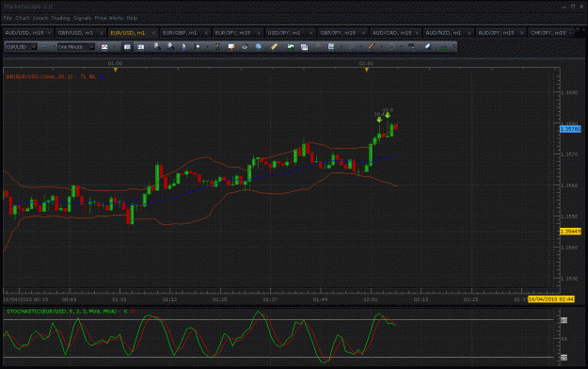This screenshot has height=369, width=588.
Task: Open the Insert menu
Action: point(40,18)
